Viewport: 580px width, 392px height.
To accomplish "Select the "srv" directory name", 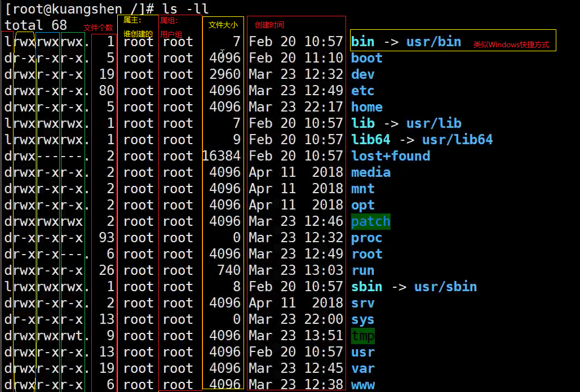I will (363, 303).
